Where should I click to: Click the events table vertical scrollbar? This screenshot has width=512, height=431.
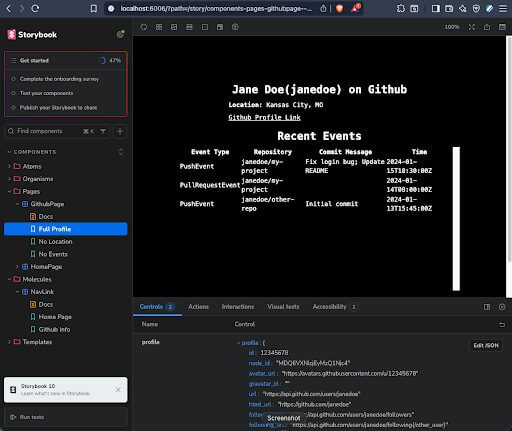(x=456, y=219)
